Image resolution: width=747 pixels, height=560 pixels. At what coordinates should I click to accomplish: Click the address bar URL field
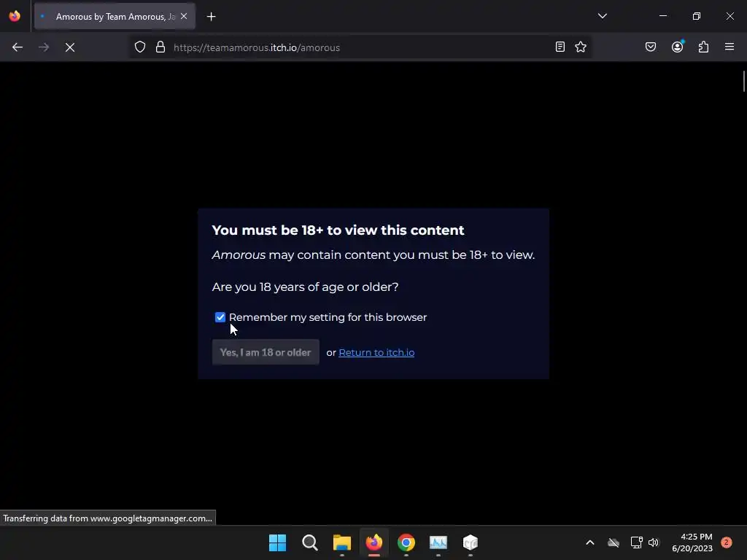pyautogui.click(x=360, y=47)
